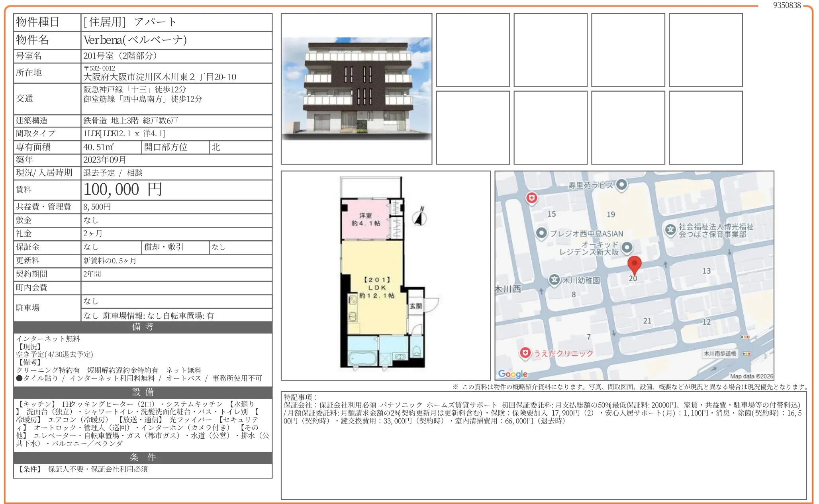Click the 寿里苑ラピス map marker

coord(621,184)
